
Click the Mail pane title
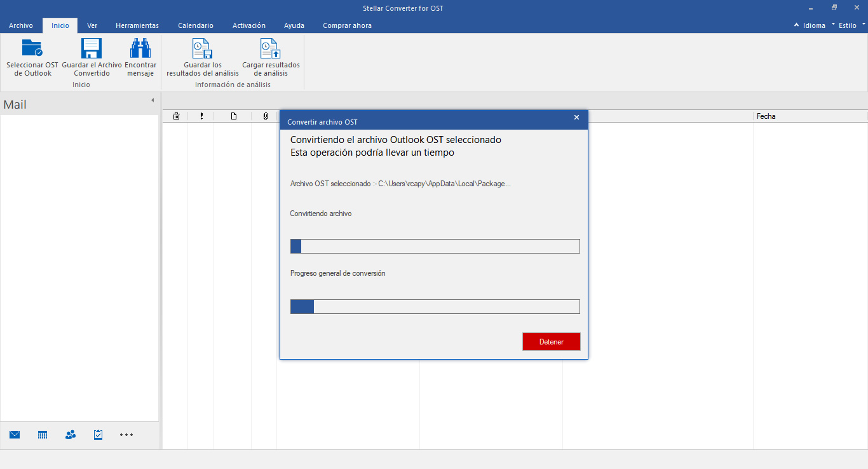(15, 105)
